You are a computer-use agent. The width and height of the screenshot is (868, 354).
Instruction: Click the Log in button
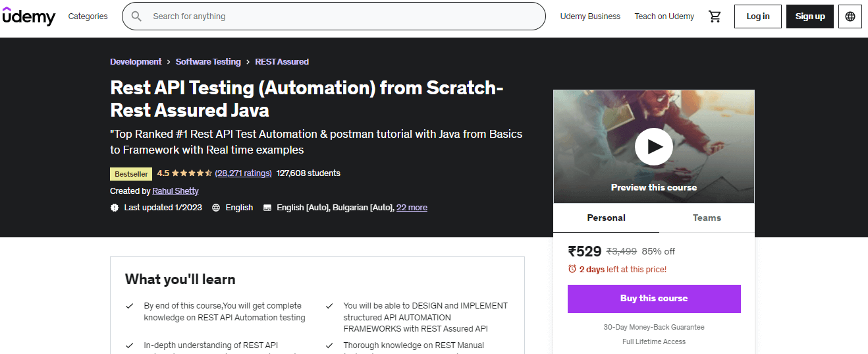[x=758, y=16]
